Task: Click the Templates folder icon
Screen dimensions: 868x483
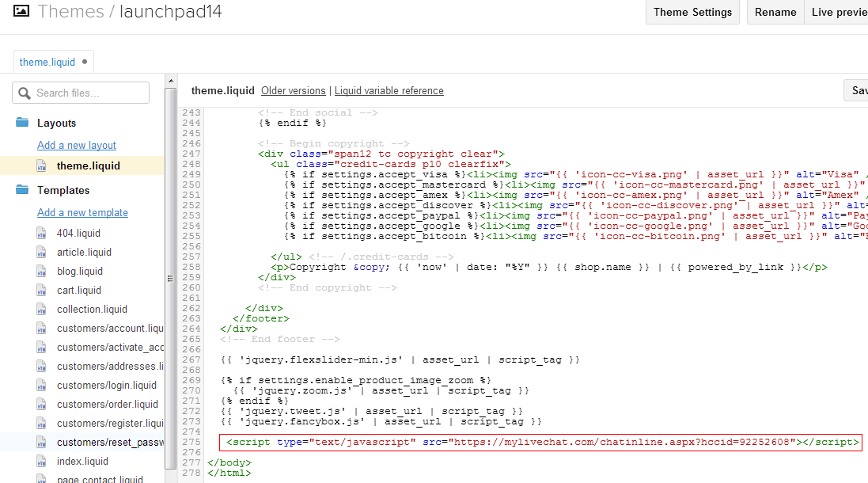Action: coord(22,190)
